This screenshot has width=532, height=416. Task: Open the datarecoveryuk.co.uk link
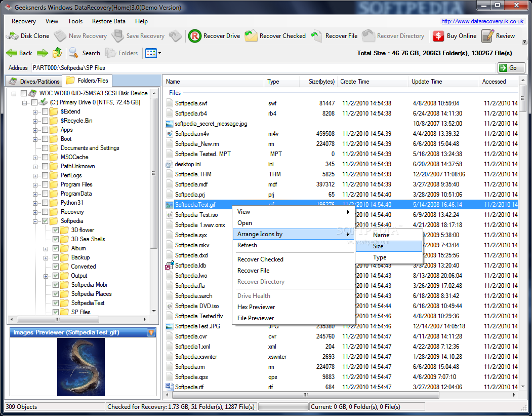482,21
